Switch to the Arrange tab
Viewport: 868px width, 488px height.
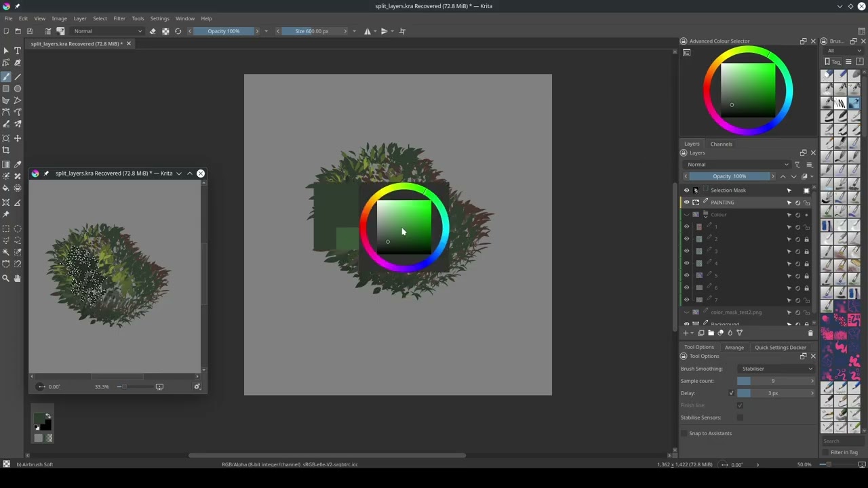[734, 347]
